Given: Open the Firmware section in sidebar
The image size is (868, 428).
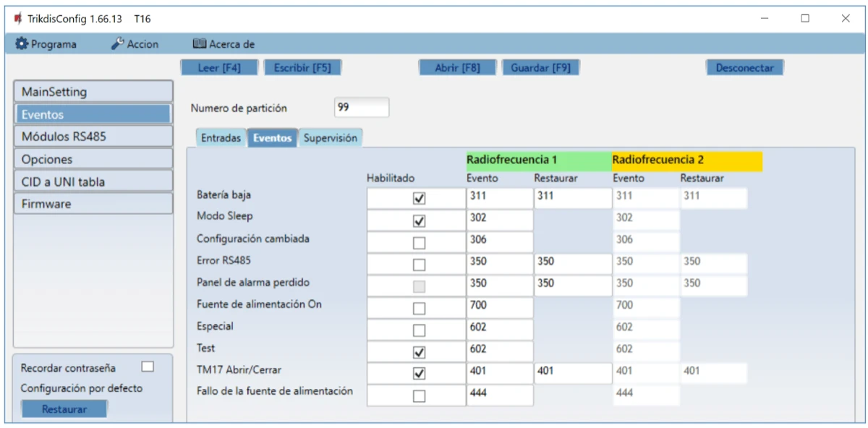Looking at the screenshot, I should click(x=93, y=204).
